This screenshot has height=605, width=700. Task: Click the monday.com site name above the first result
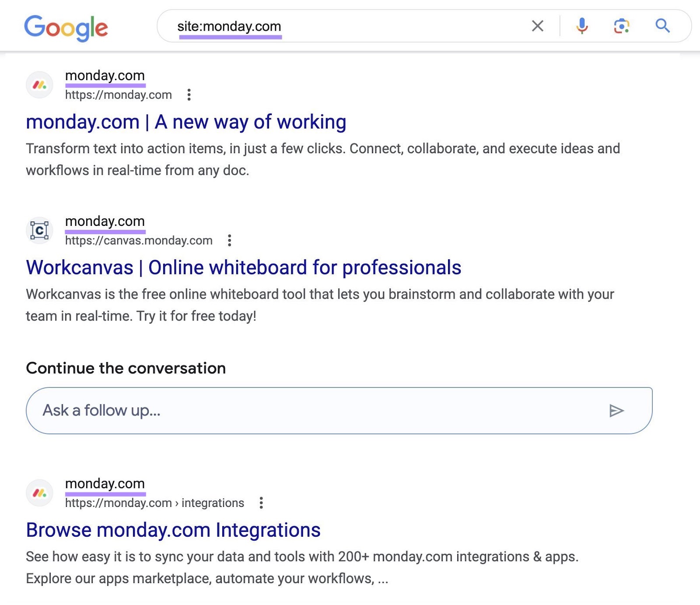pos(105,75)
